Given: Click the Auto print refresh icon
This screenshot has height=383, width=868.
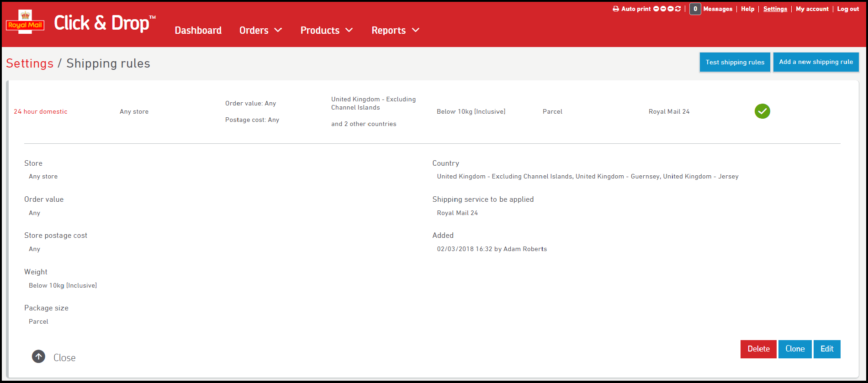Looking at the screenshot, I should point(678,9).
